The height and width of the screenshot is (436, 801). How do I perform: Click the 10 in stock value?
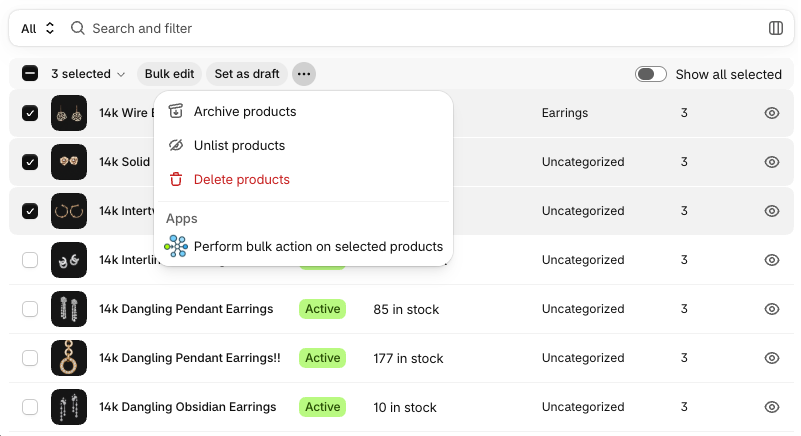(x=405, y=407)
